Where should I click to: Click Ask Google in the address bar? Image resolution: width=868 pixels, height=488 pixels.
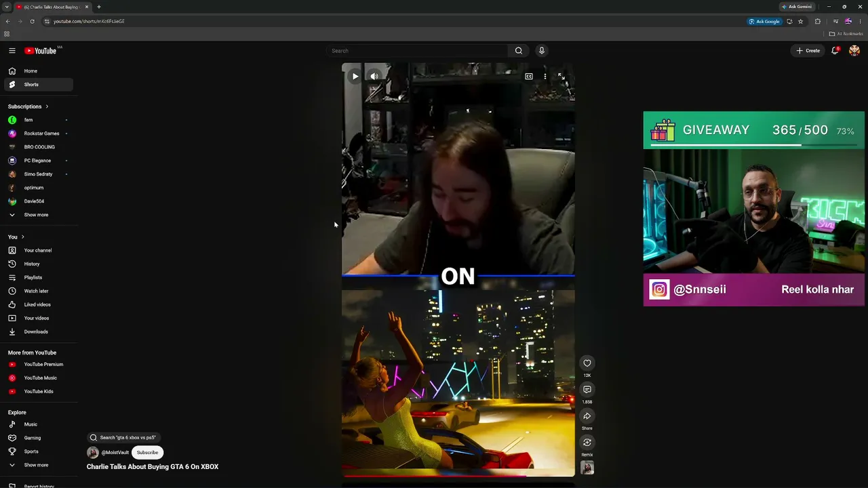coord(764,21)
